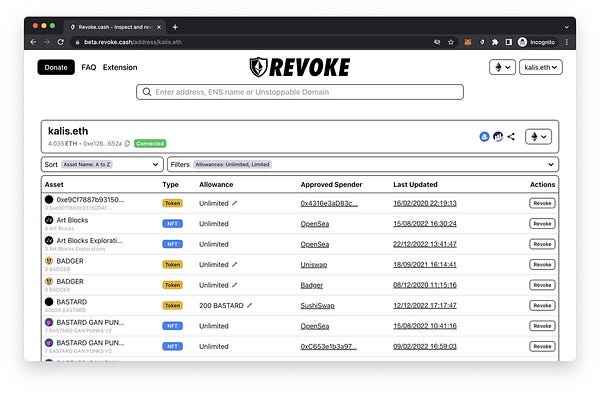Open the tab search chevron in the tab strip
This screenshot has width=600, height=393.
click(x=567, y=27)
